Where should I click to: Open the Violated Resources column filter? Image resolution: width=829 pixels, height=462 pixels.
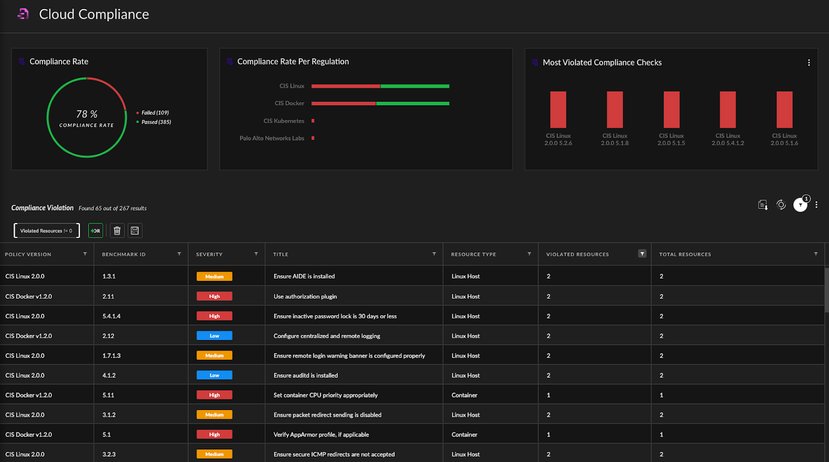click(x=642, y=254)
